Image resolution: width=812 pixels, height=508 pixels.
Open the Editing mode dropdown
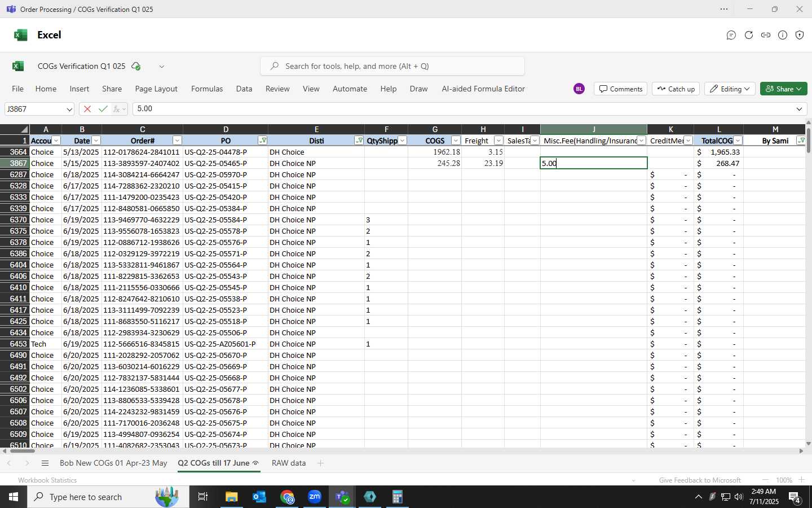click(x=730, y=89)
